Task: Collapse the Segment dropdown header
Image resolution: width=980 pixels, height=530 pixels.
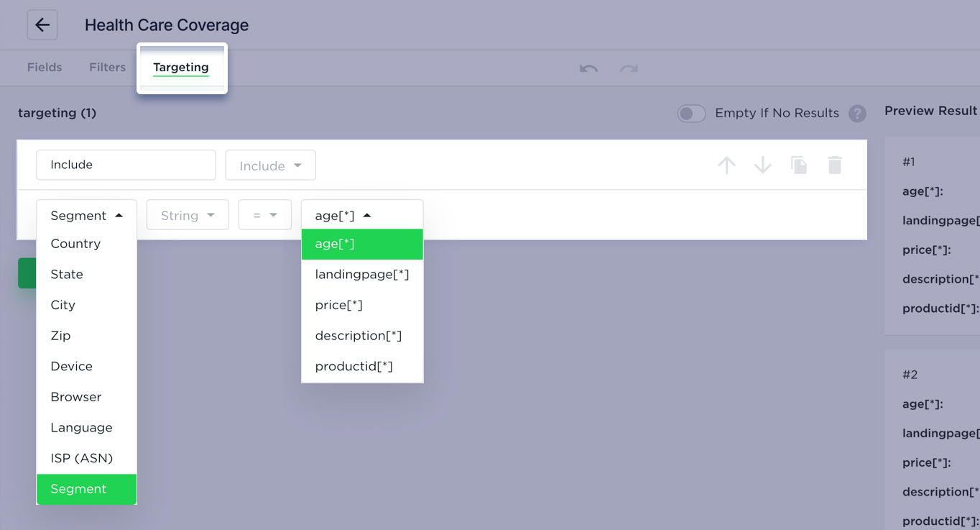Action: pyautogui.click(x=86, y=215)
